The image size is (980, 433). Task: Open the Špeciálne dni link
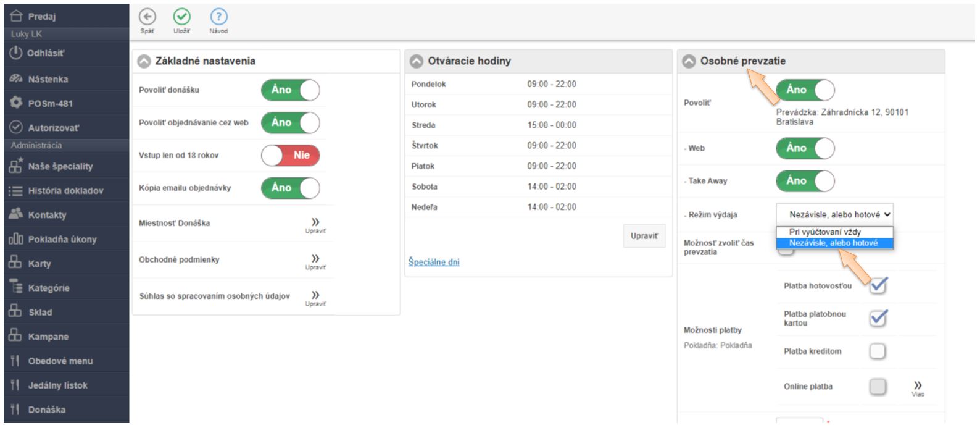[434, 262]
